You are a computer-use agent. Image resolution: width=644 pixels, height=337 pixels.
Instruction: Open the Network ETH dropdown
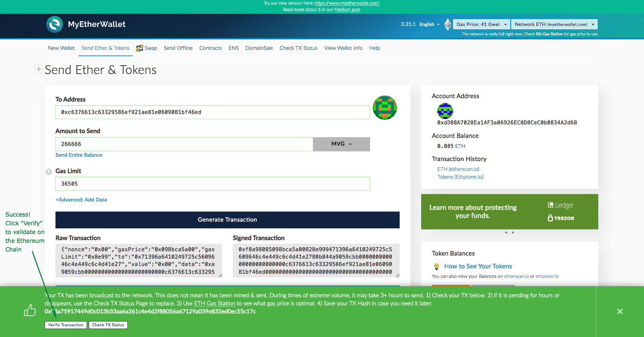tap(554, 24)
